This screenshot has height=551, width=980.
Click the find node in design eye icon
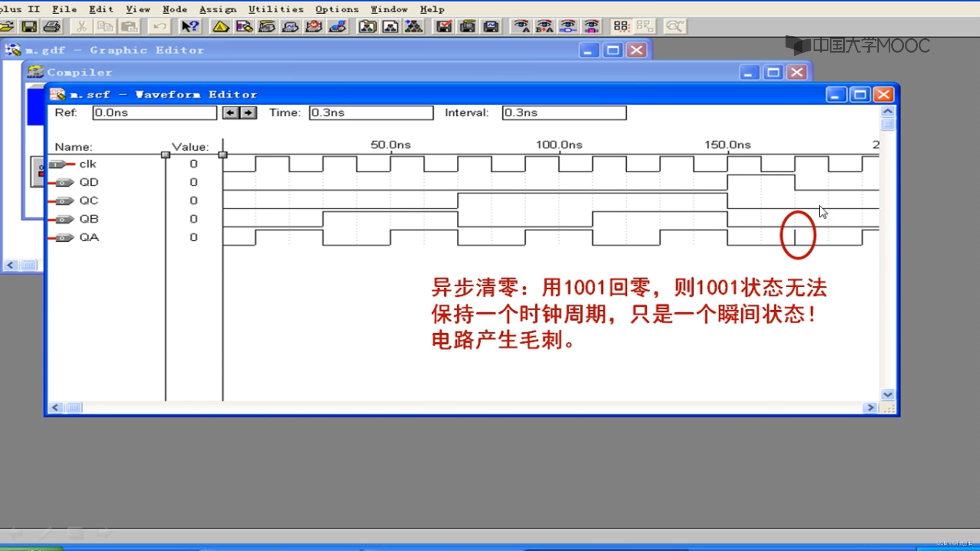[x=568, y=27]
